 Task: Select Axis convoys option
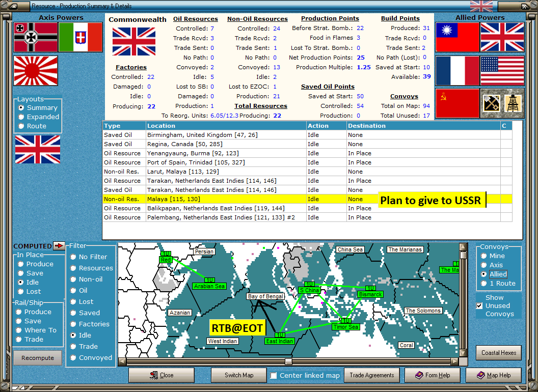pyautogui.click(x=492, y=265)
